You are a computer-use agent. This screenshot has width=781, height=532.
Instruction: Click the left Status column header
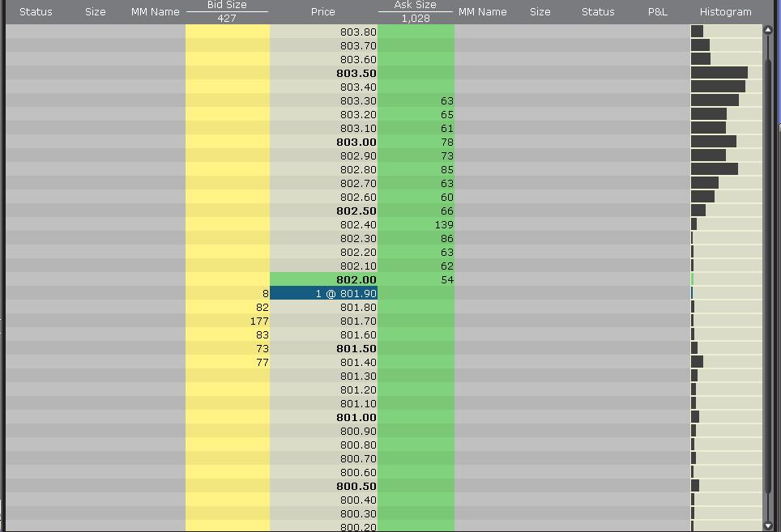[x=36, y=11]
